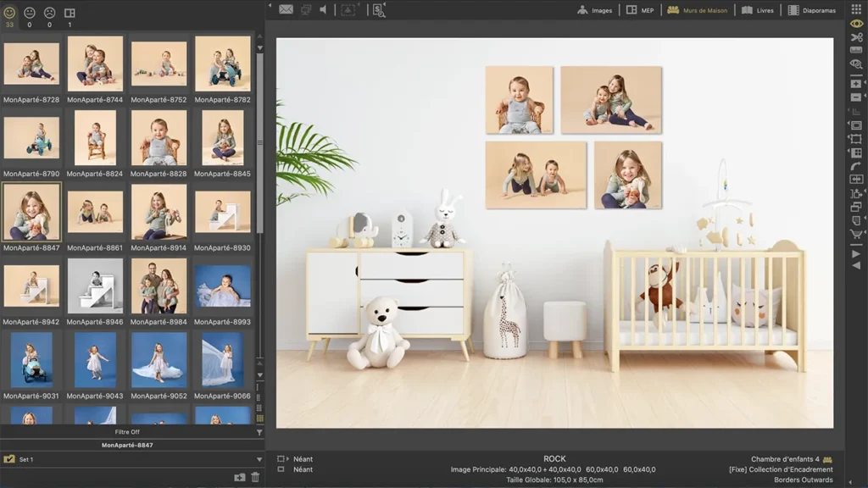Screen dimensions: 868x488
Task: Click the Filtre Off button
Action: coord(127,432)
